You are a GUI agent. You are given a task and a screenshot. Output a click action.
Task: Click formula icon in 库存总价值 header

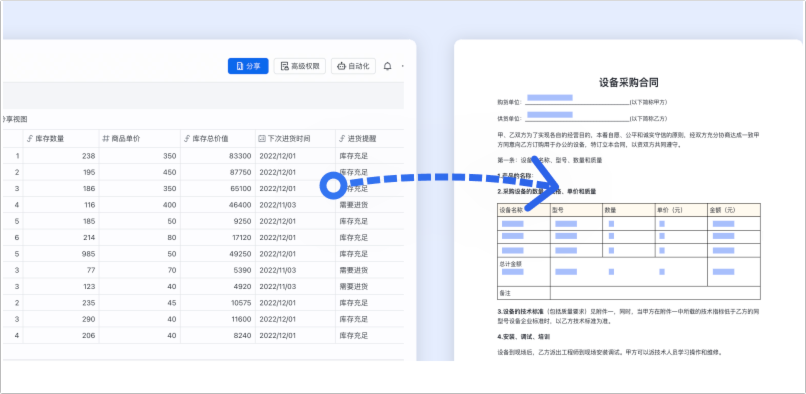tap(187, 139)
